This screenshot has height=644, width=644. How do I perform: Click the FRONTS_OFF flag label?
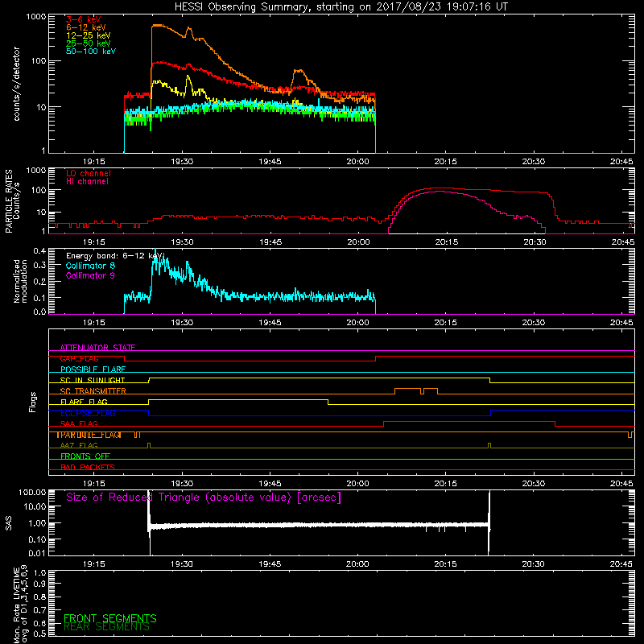[x=85, y=456]
